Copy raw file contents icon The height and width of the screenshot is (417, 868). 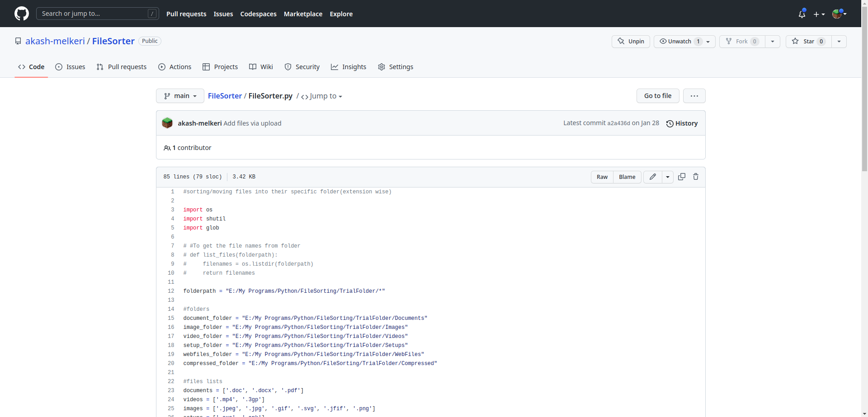click(x=682, y=177)
